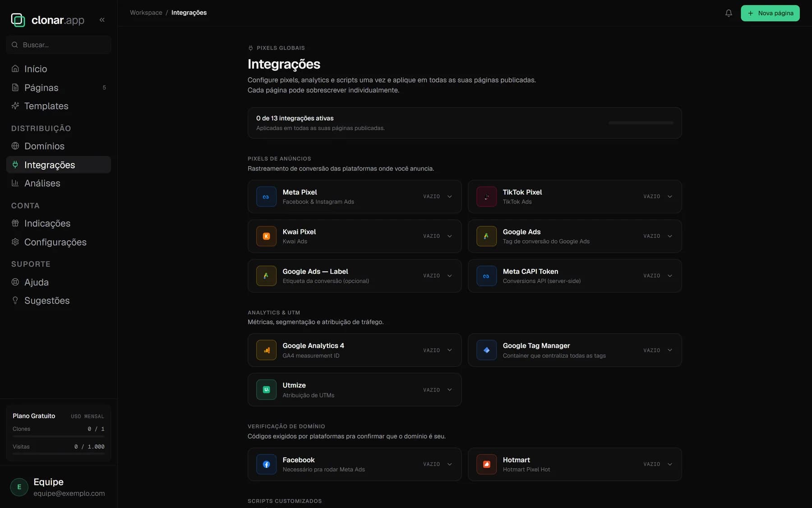Open Sugestões in sidebar
The height and width of the screenshot is (508, 812).
[x=59, y=300]
